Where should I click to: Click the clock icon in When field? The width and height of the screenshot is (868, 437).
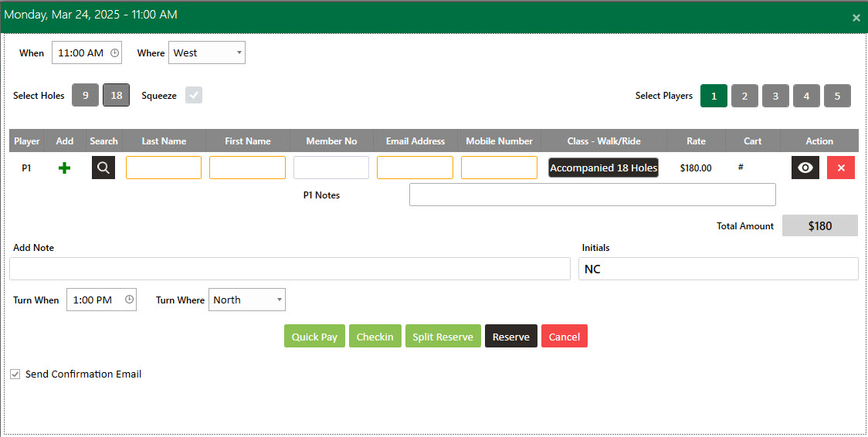click(x=114, y=53)
